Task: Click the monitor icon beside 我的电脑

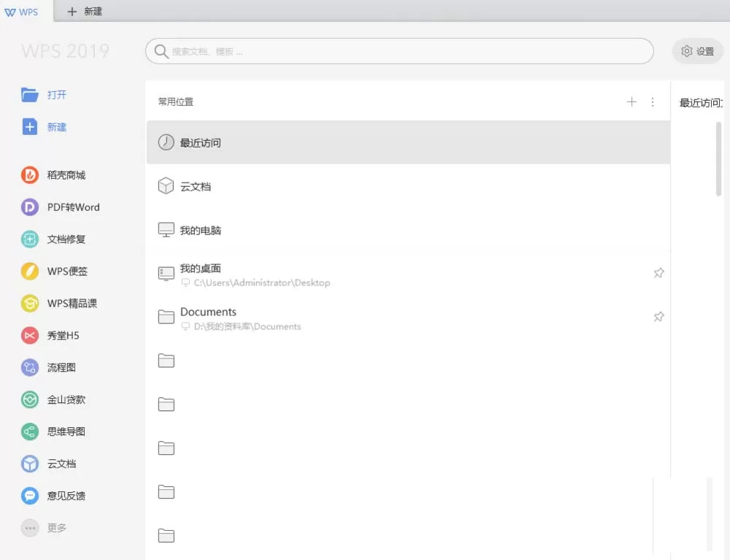Action: tap(166, 230)
